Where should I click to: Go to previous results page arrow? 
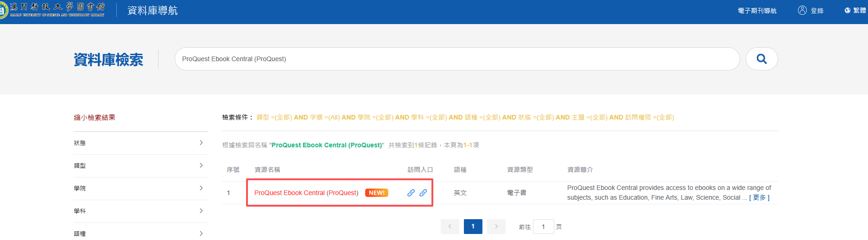(450, 227)
